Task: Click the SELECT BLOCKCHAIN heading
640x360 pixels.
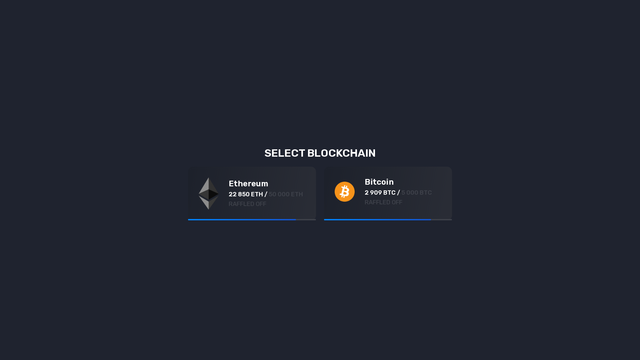Action: 320,153
